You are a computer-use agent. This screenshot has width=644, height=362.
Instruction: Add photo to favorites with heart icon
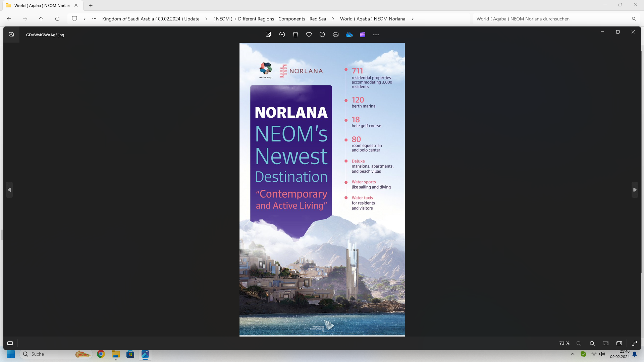[x=309, y=35]
